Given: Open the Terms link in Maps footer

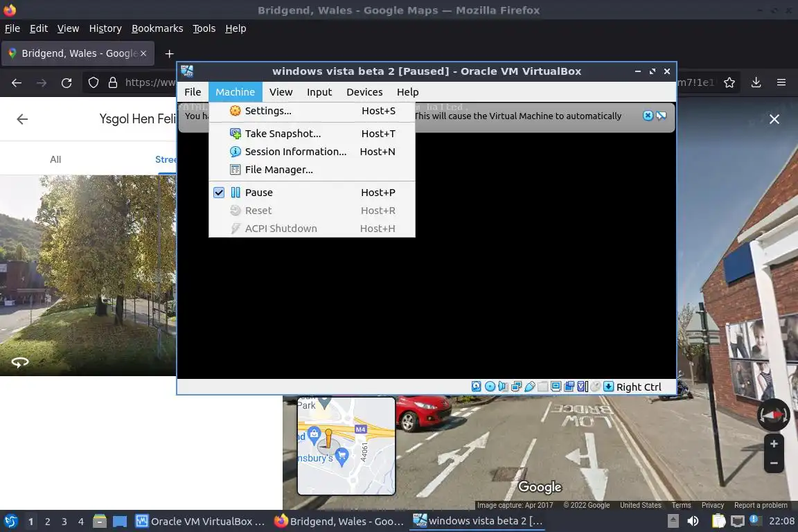Looking at the screenshot, I should [681, 505].
